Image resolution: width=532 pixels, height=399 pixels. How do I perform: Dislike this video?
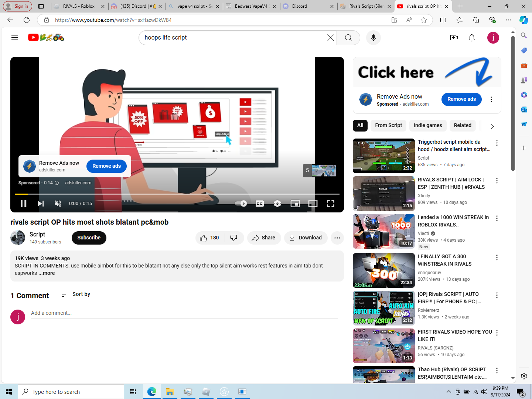click(234, 238)
